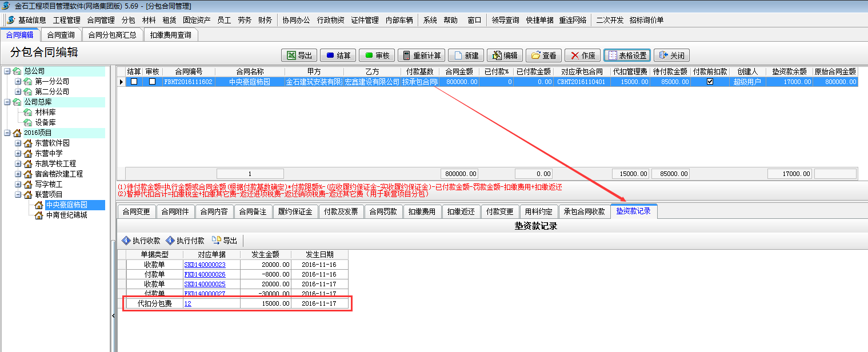This screenshot has height=352, width=868.
Task: Tick the 审核 checkbox in contract row
Action: tap(152, 82)
